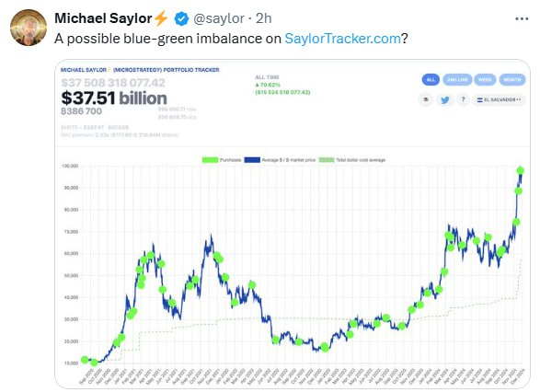540x392 pixels.
Task: Expand the El Salvador dropdown arrows
Action: click(519, 100)
